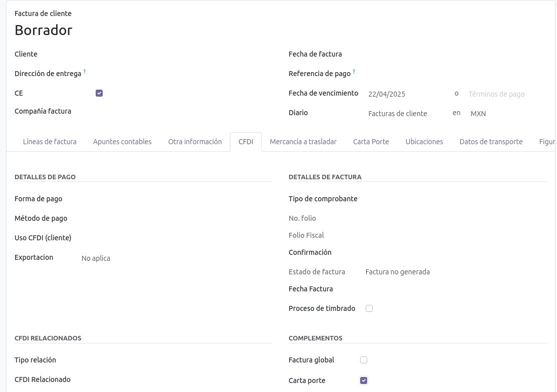Select the MXN currency field
The width and height of the screenshot is (557, 392).
tap(501, 114)
